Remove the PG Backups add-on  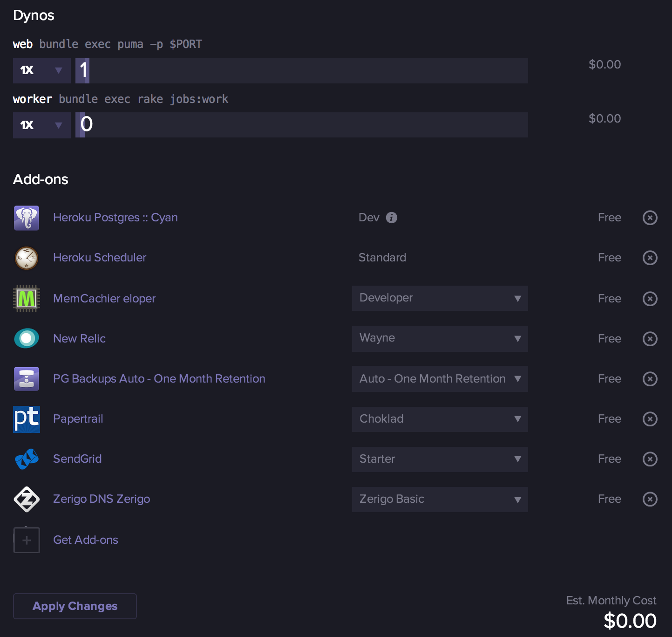(x=650, y=379)
